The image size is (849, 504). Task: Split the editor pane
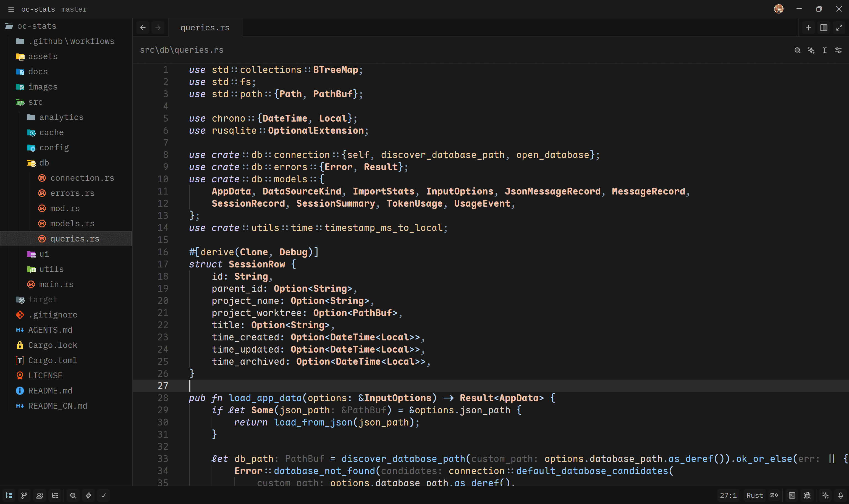[824, 28]
